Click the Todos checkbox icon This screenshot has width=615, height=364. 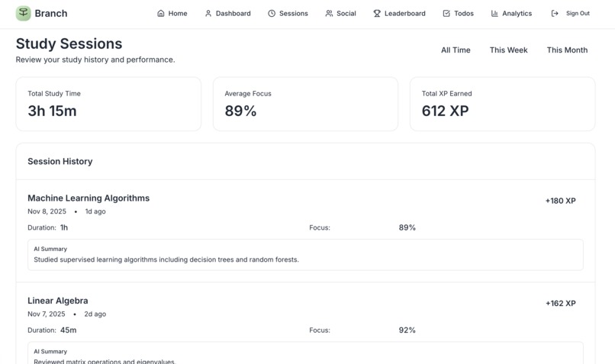pyautogui.click(x=446, y=13)
